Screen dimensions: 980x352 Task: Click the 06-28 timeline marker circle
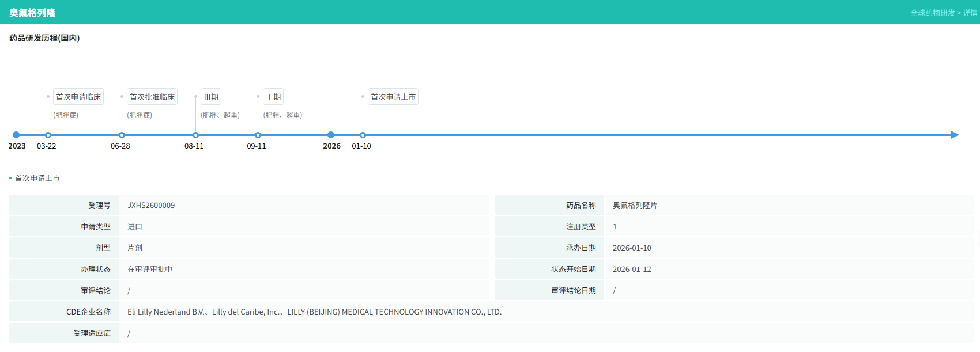pyautogui.click(x=122, y=135)
